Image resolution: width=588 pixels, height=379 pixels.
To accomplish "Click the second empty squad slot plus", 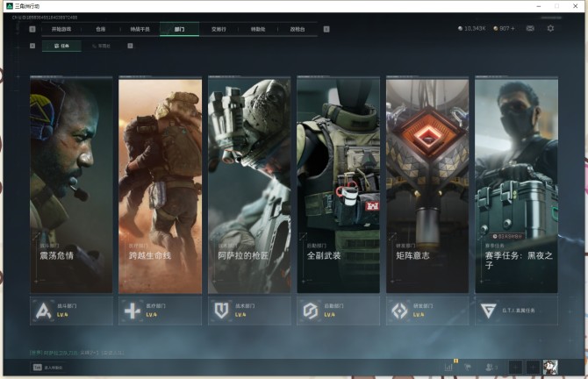I will click(532, 368).
